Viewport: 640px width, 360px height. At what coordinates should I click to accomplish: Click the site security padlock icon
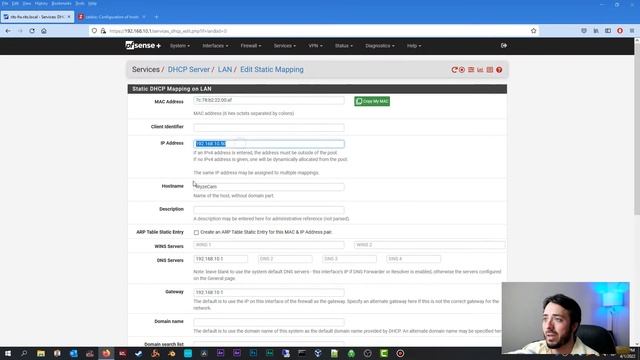click(x=103, y=31)
